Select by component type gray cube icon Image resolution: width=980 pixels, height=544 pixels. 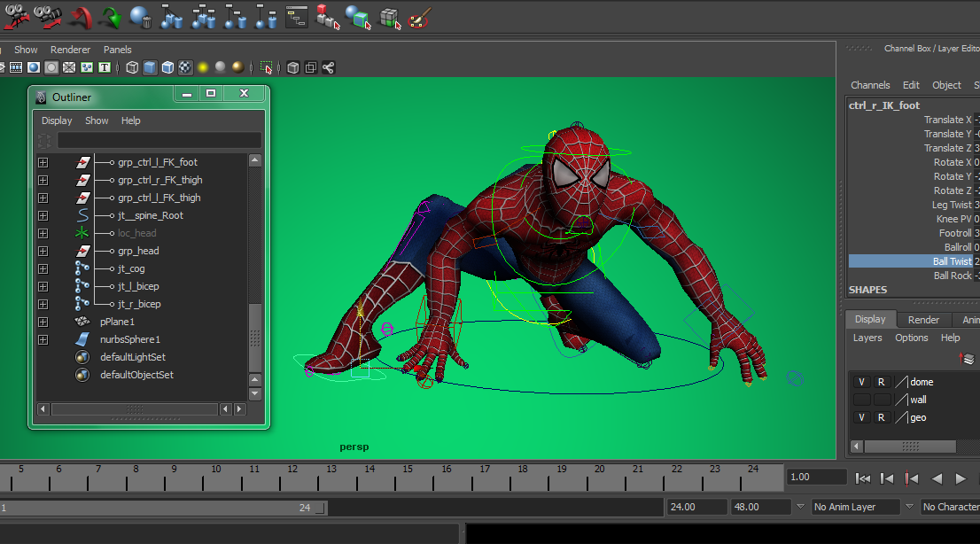point(390,18)
